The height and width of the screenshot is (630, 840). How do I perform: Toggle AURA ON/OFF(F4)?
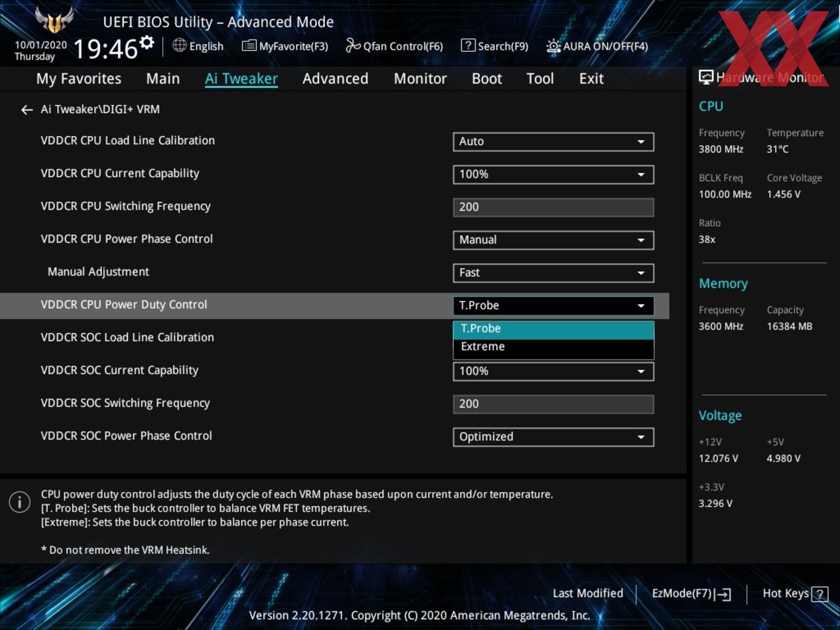605,46
